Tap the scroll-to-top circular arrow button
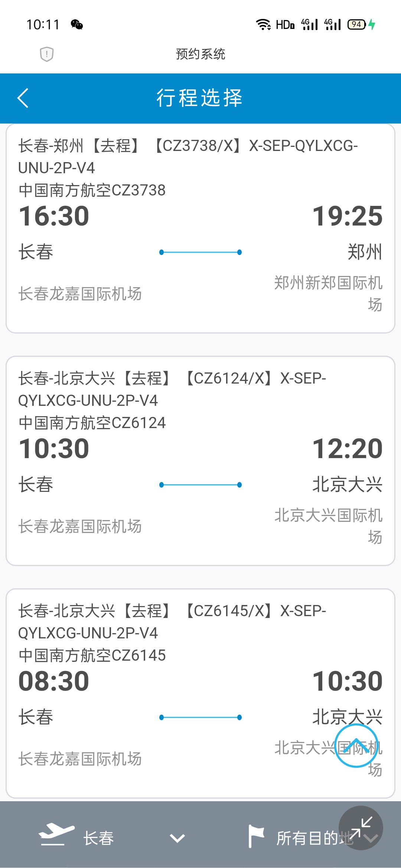This screenshot has width=401, height=868. [x=356, y=746]
